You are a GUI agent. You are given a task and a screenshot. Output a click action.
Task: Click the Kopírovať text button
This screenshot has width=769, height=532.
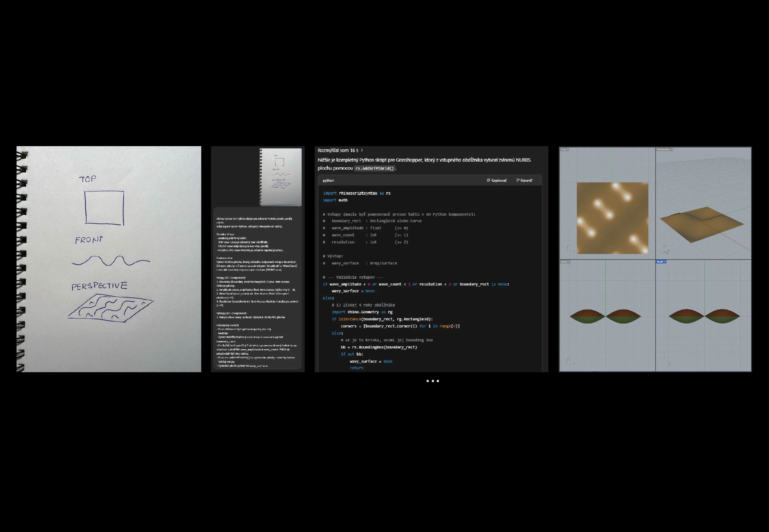point(499,180)
